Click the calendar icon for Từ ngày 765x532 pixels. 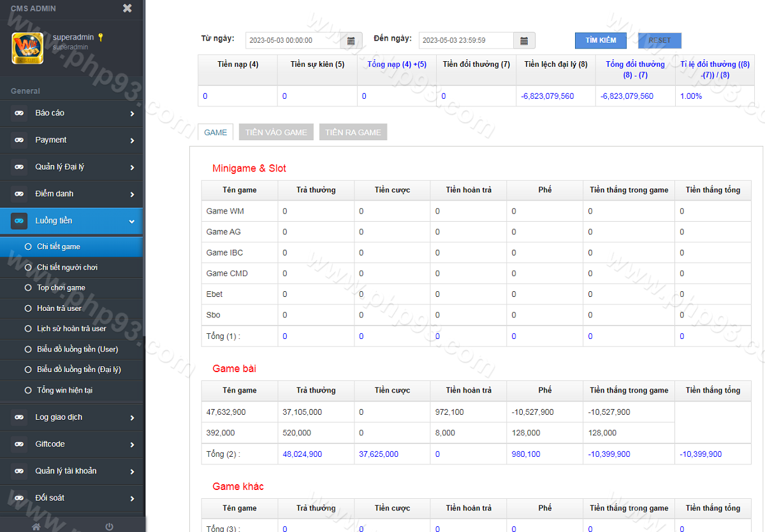pos(351,41)
